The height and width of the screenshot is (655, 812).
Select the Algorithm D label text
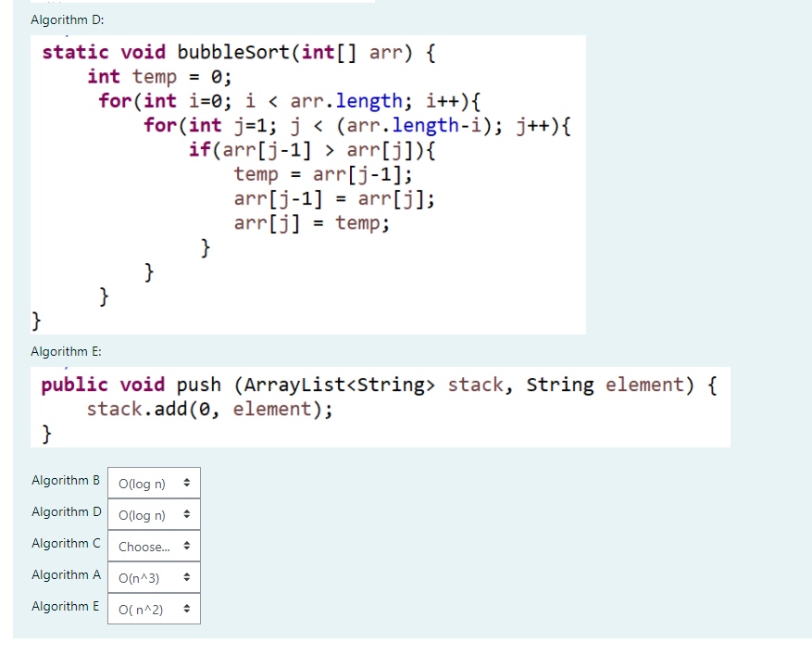pyautogui.click(x=66, y=511)
